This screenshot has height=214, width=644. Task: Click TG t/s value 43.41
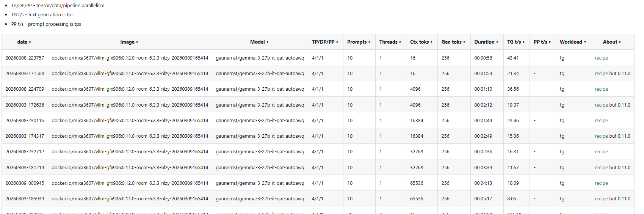point(513,58)
